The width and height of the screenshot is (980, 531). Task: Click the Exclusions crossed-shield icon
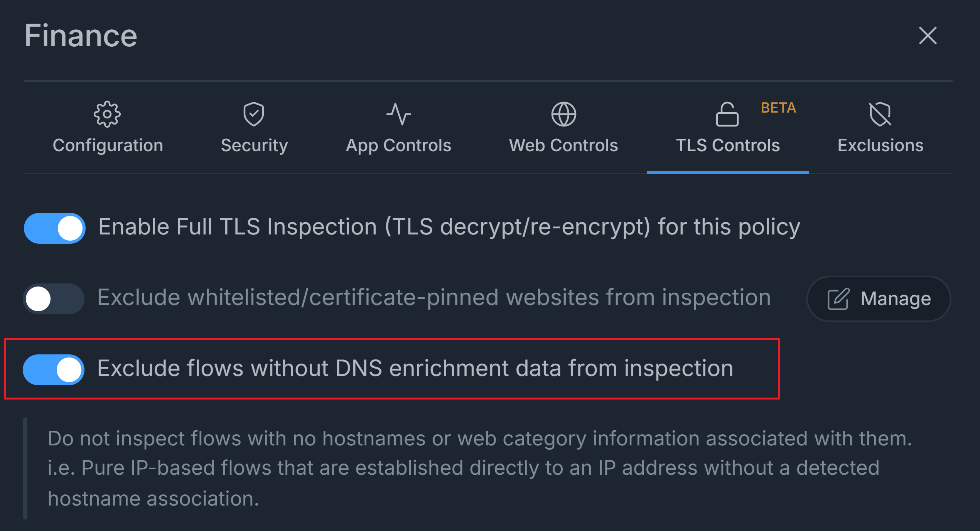pyautogui.click(x=880, y=114)
